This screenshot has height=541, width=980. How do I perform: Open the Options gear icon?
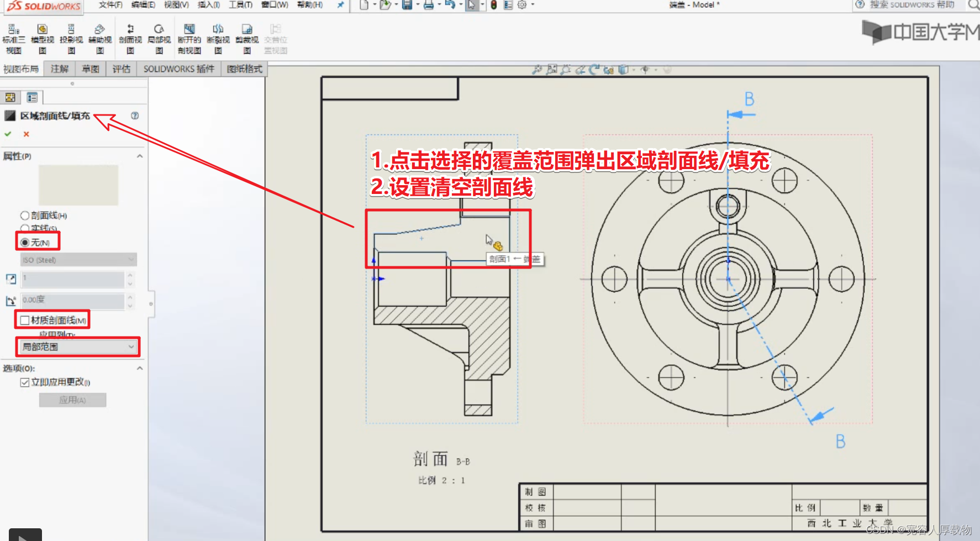tap(522, 5)
